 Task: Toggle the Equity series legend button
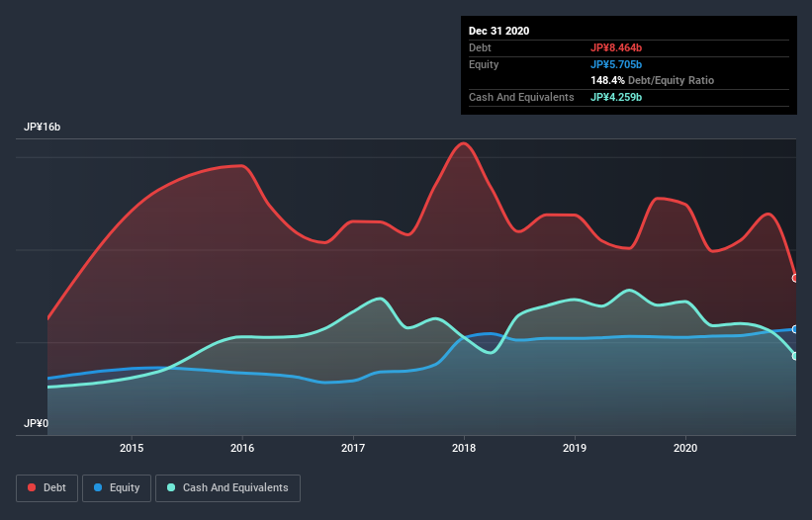click(117, 488)
